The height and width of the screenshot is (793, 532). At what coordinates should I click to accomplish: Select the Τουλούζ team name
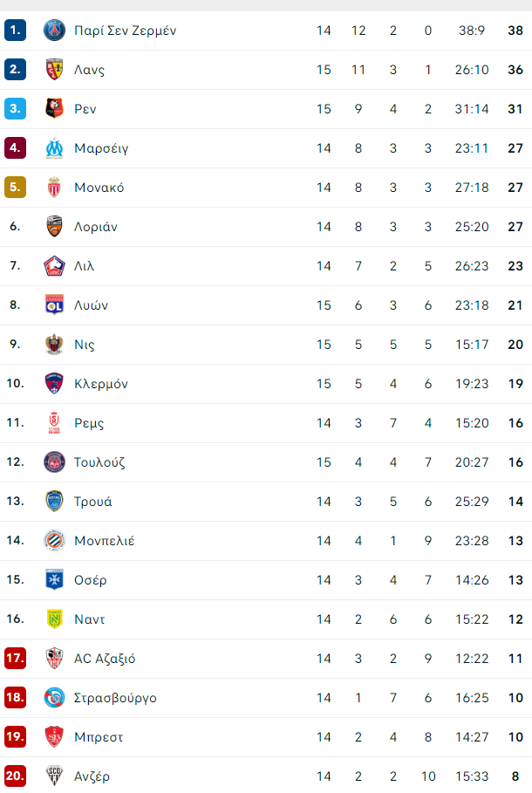point(99,462)
